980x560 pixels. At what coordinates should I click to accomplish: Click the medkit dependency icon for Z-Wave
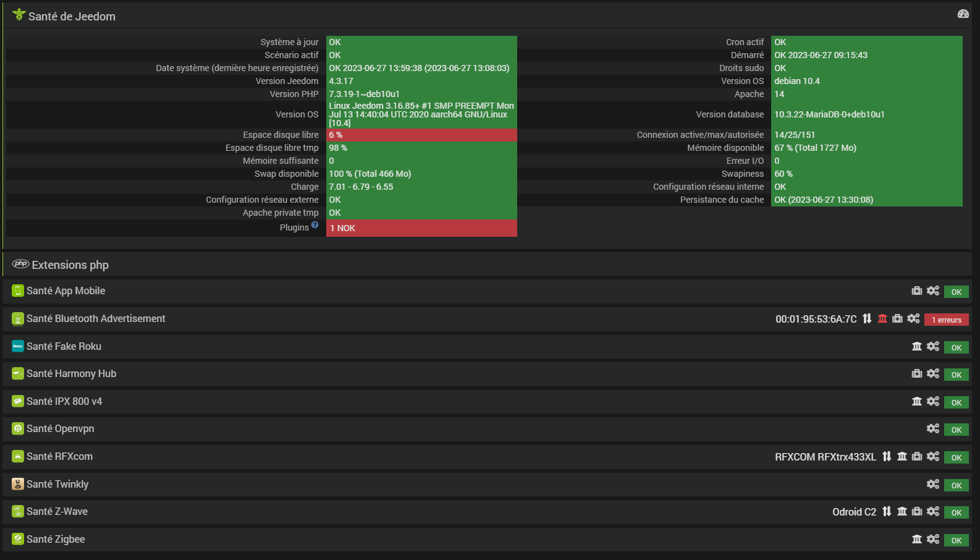tap(917, 511)
